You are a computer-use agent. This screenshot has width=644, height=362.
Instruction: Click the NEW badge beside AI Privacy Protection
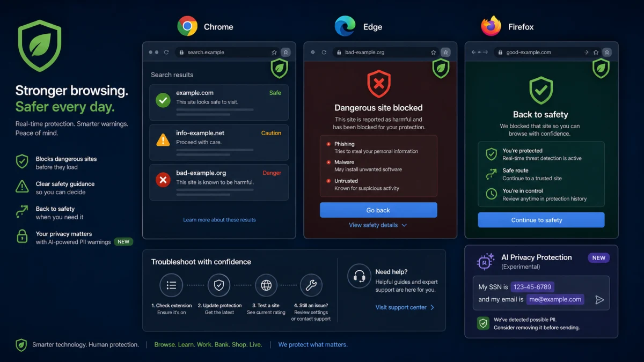598,258
